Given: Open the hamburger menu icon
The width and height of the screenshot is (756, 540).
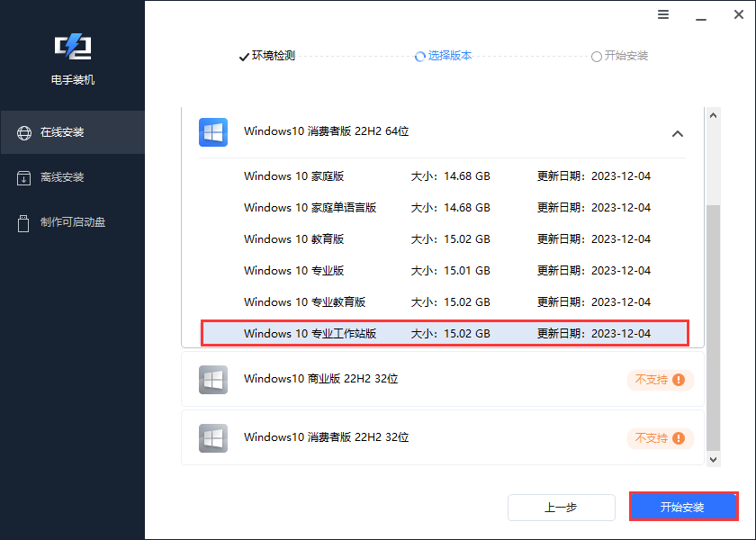Looking at the screenshot, I should [663, 15].
